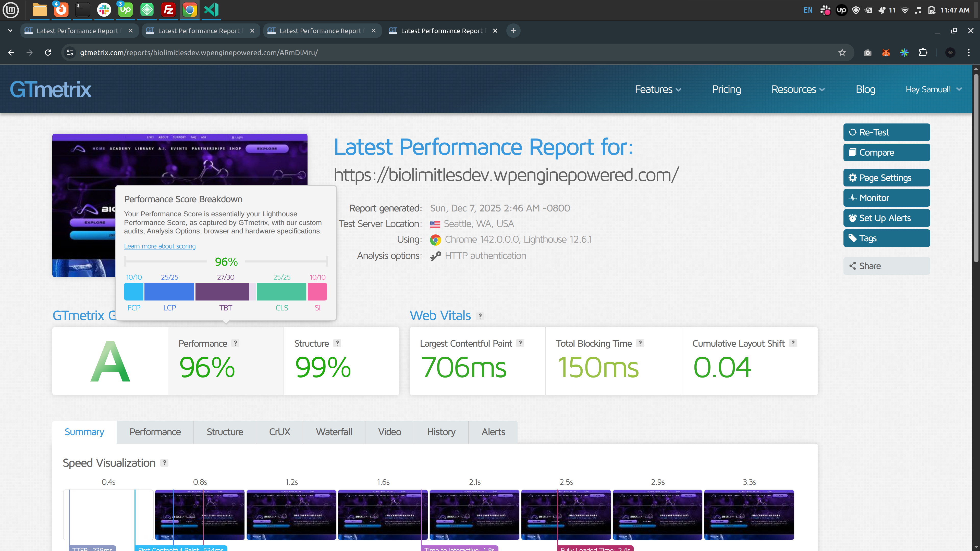Image resolution: width=980 pixels, height=551 pixels.
Task: Bookmark page with star icon
Action: click(842, 53)
